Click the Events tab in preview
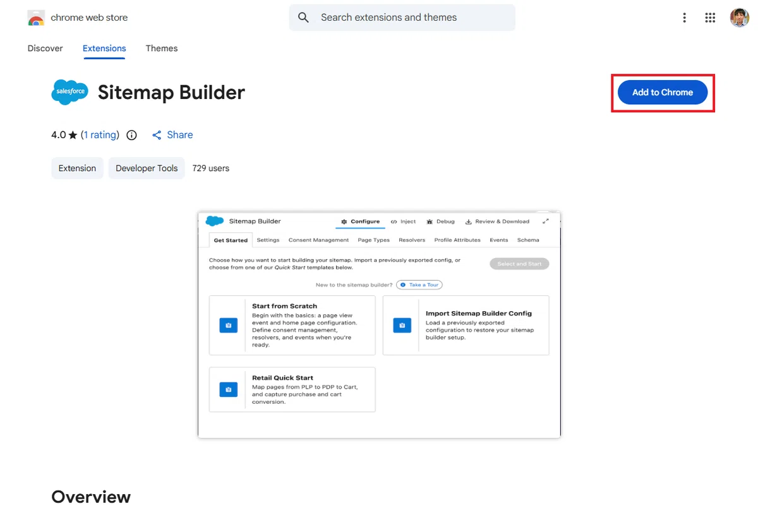The height and width of the screenshot is (532, 758). [499, 240]
